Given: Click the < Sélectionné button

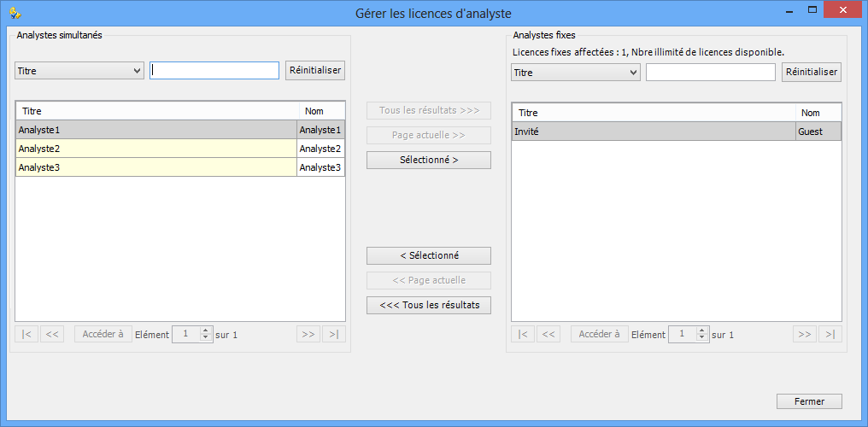Looking at the screenshot, I should (429, 255).
